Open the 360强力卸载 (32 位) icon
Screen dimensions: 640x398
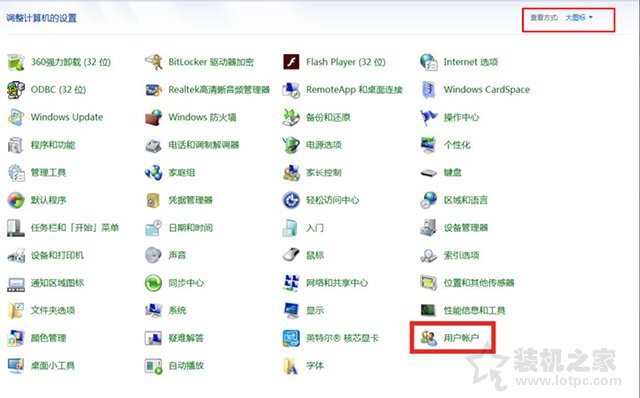[x=16, y=62]
